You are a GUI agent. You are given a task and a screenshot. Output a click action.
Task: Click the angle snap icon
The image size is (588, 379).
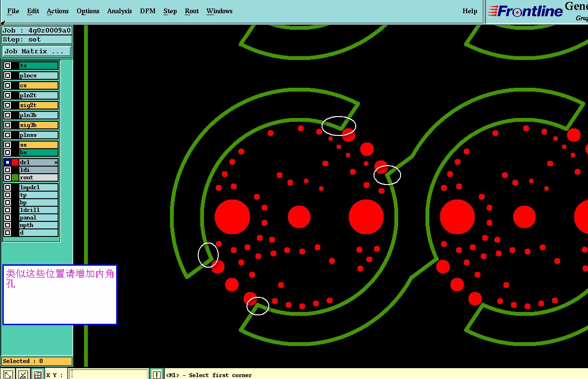coord(23,375)
